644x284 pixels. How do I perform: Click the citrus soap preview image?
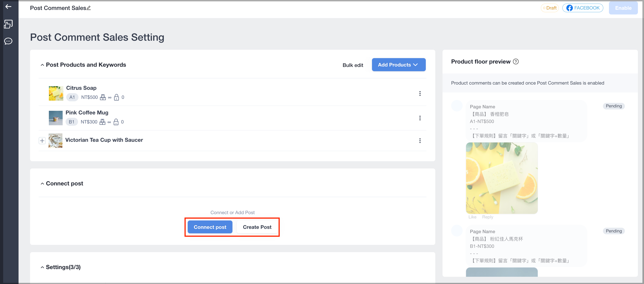(502, 178)
